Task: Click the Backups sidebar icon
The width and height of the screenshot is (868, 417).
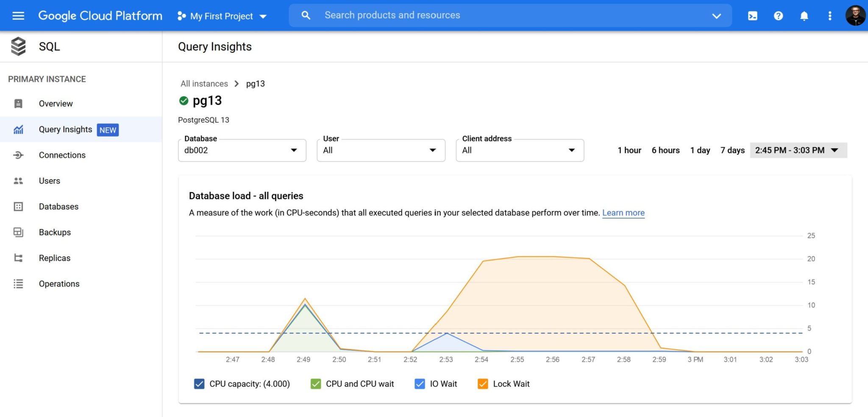Action: click(x=18, y=232)
